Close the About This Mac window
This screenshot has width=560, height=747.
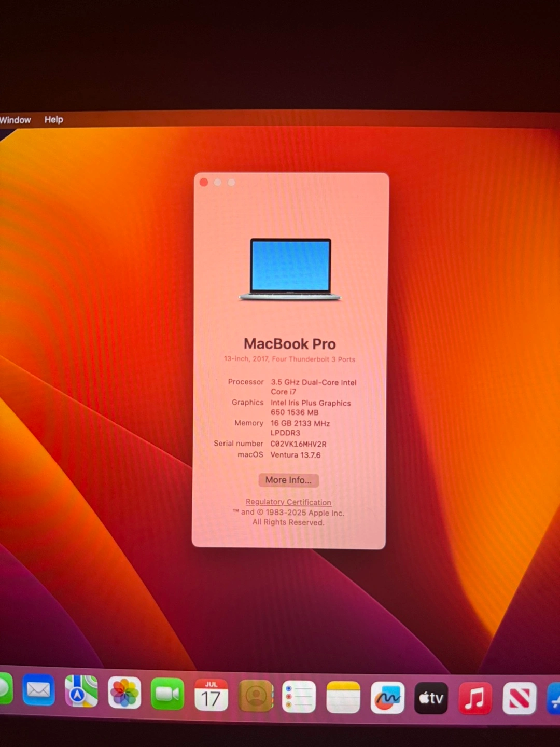tap(204, 182)
